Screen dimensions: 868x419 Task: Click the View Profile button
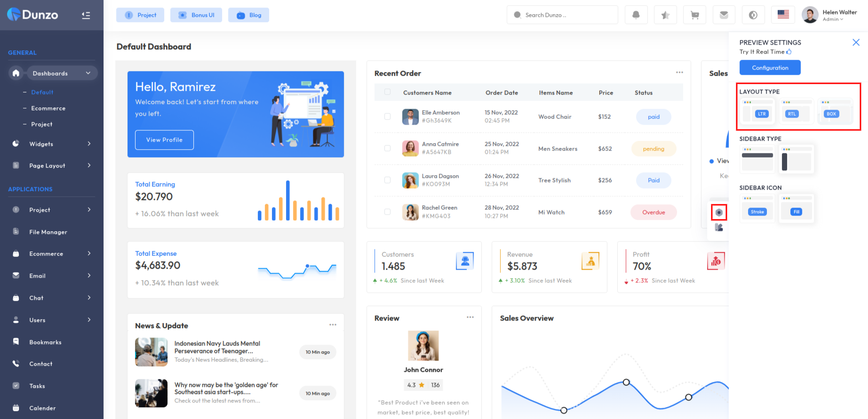(164, 140)
